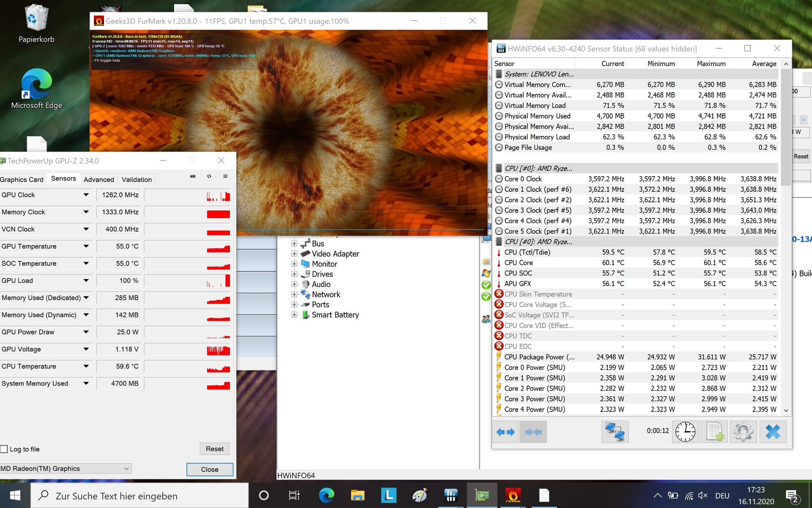Screen dimensions: 812x508
Task: Open the GPU-Z hamburger menu
Action: 225,177
